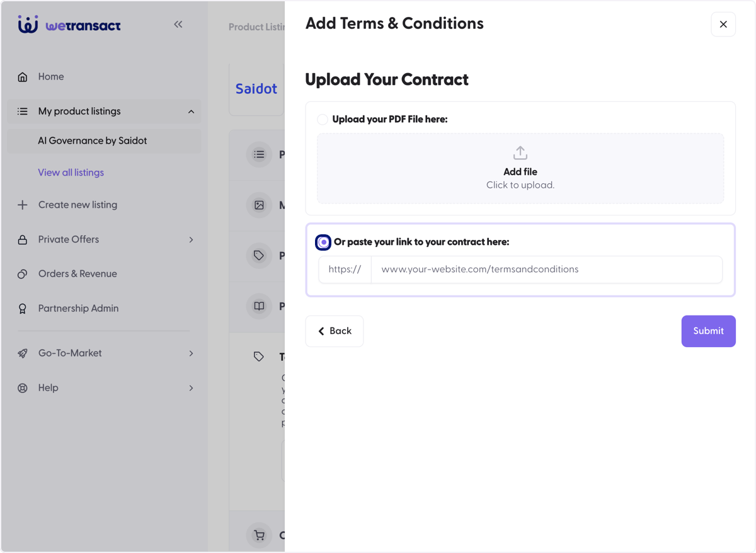Click the Go-To-Market rocket icon

(23, 353)
